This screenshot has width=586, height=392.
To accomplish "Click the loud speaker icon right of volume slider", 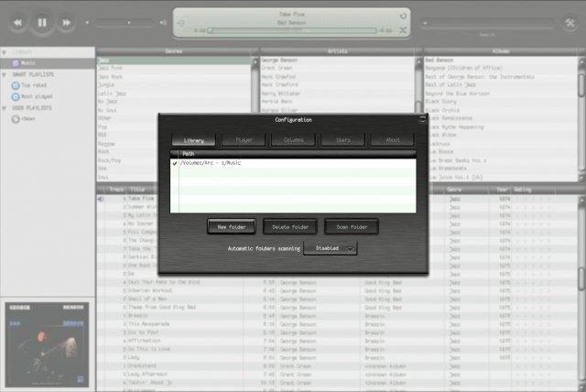I will (163, 22).
